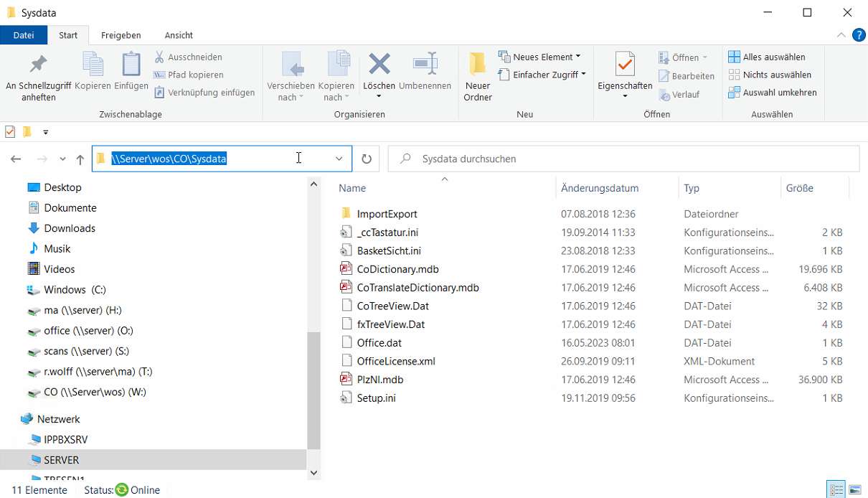868x498 pixels.
Task: Select the Setup.ini file
Action: click(x=377, y=398)
